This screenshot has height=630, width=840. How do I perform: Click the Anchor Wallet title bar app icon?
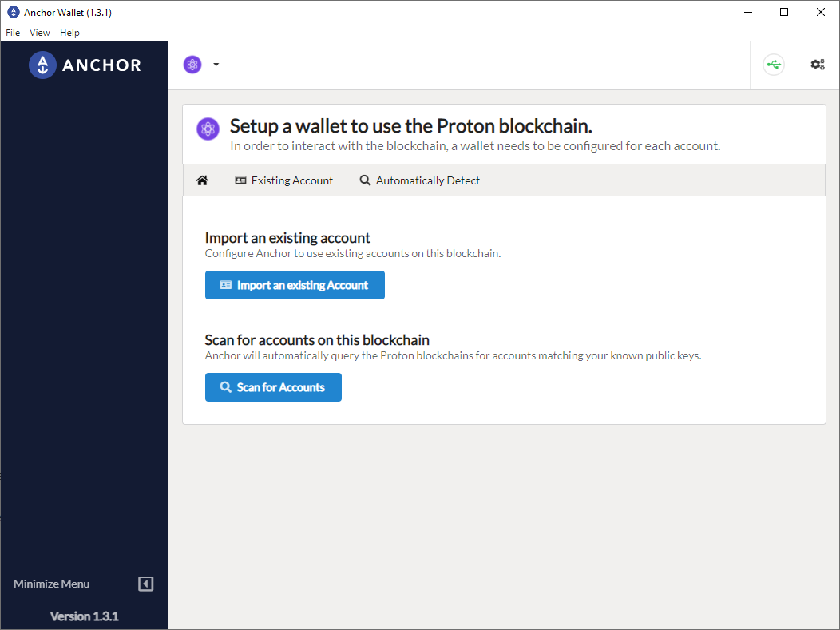[14, 12]
